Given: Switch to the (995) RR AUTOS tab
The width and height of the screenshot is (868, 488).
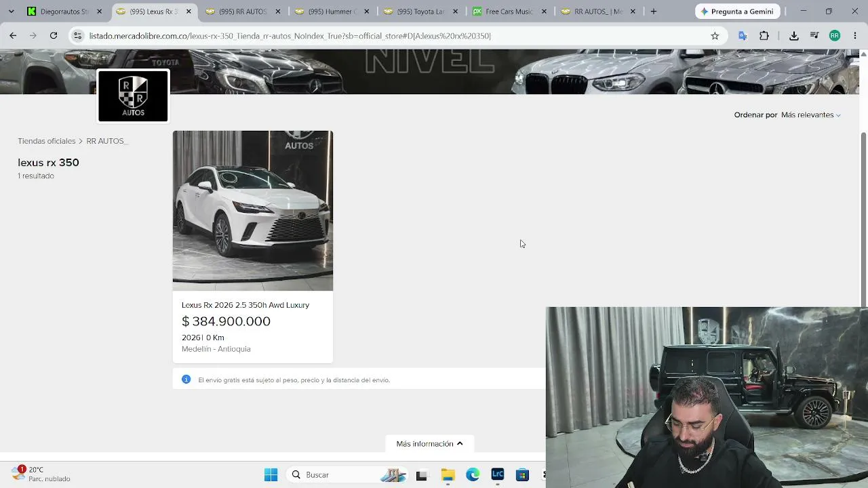Looking at the screenshot, I should [243, 12].
